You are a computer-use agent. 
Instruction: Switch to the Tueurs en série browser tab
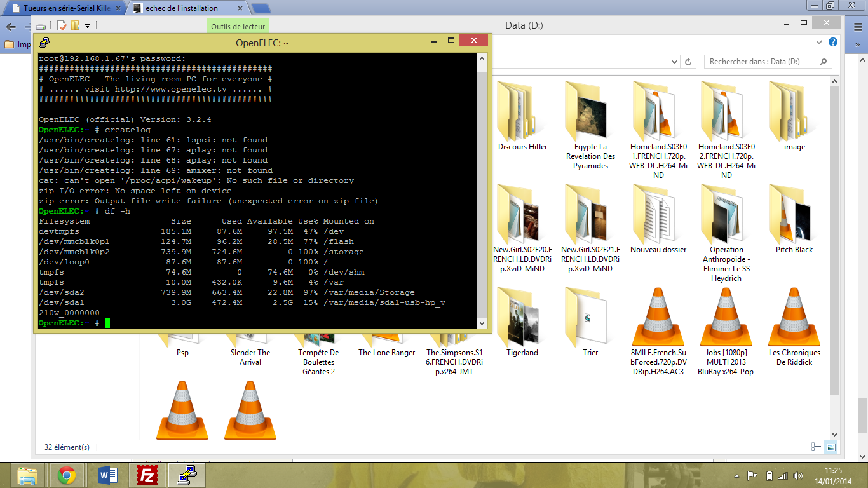pos(64,8)
